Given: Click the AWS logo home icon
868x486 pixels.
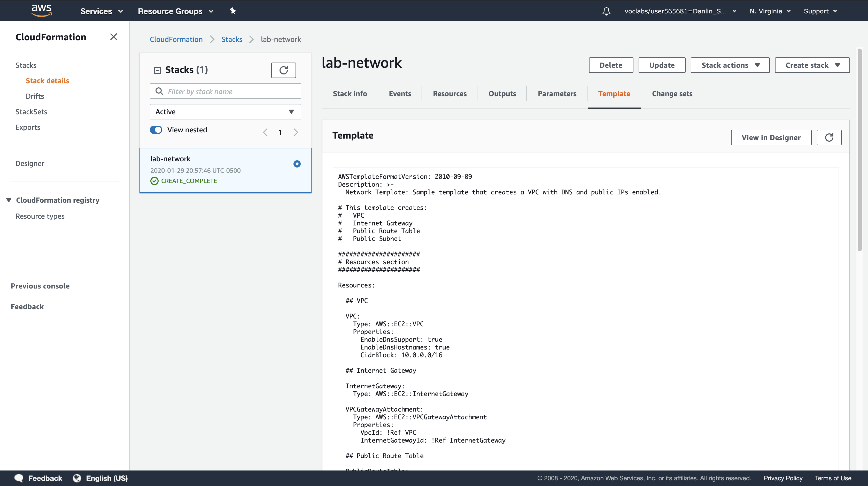Looking at the screenshot, I should tap(41, 10).
